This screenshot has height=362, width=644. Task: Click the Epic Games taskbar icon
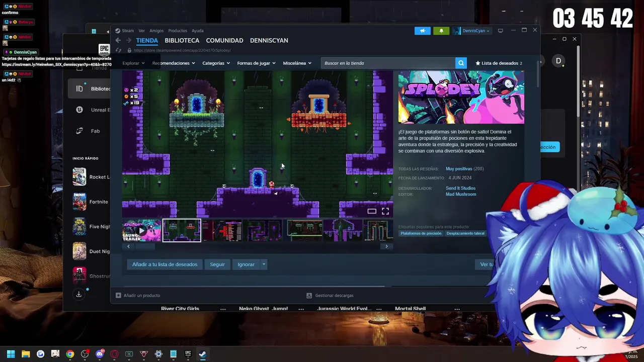click(x=188, y=354)
